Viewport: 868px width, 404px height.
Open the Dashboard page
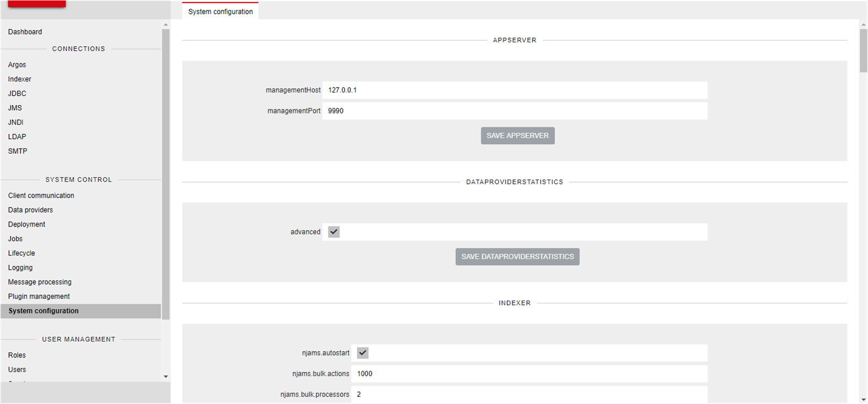[x=25, y=32]
